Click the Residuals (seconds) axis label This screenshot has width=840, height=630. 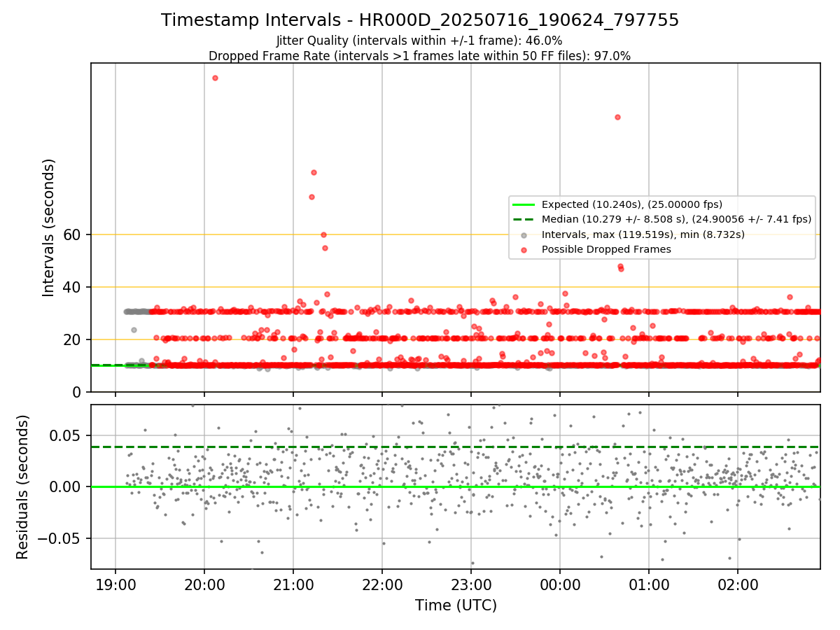pos(22,486)
